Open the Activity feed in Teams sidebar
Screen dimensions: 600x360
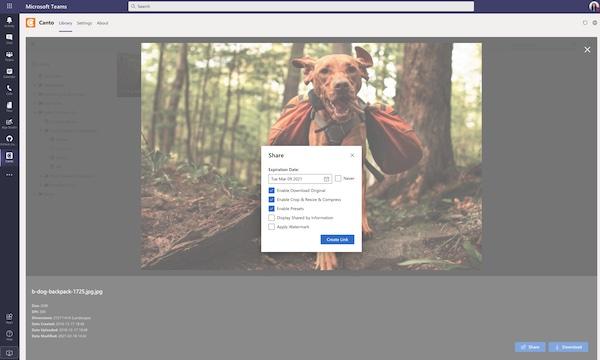9,21
